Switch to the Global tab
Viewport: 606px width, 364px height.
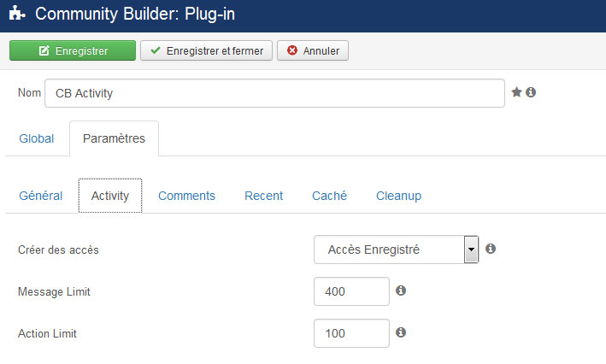[x=37, y=138]
